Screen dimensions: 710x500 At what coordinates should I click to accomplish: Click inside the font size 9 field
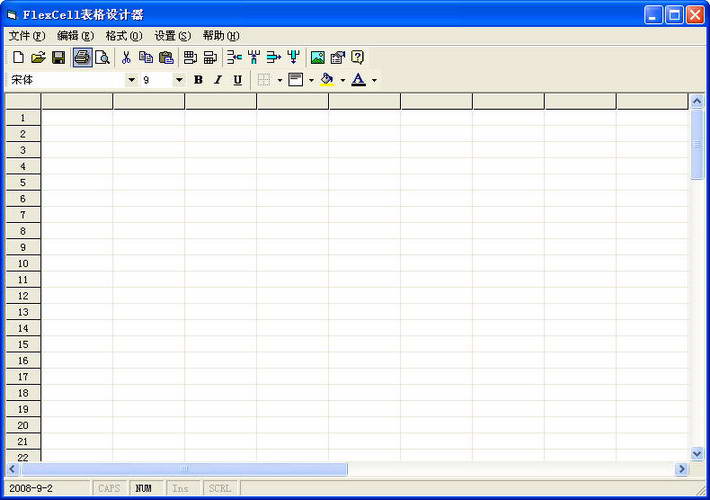click(157, 80)
